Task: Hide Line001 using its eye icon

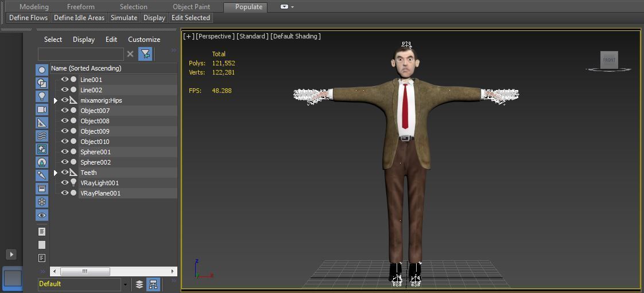Action: point(64,79)
